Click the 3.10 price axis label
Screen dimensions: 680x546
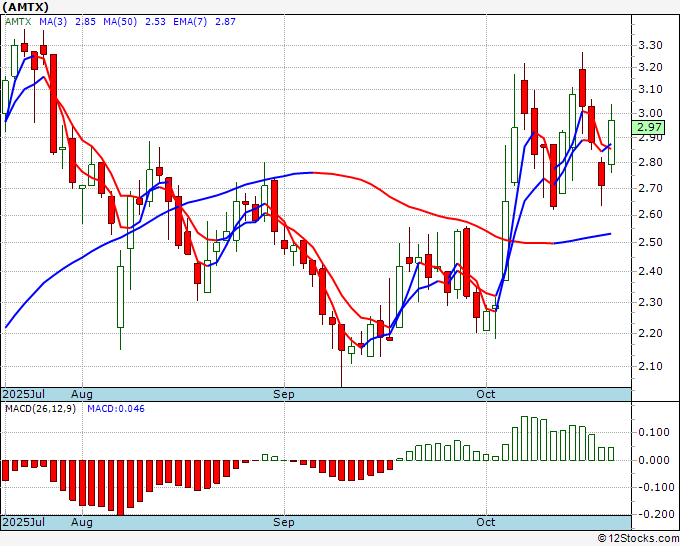click(650, 90)
